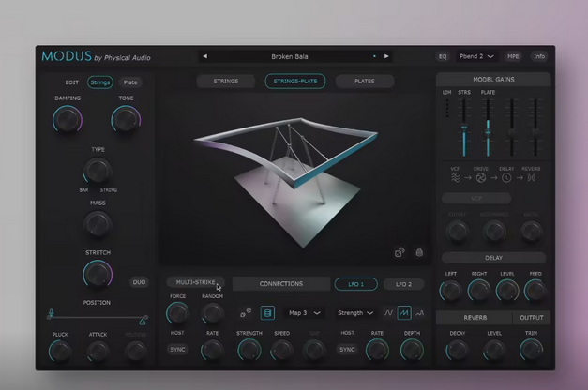Open the Pbend 2 dropdown
The height and width of the screenshot is (390, 588).
477,56
